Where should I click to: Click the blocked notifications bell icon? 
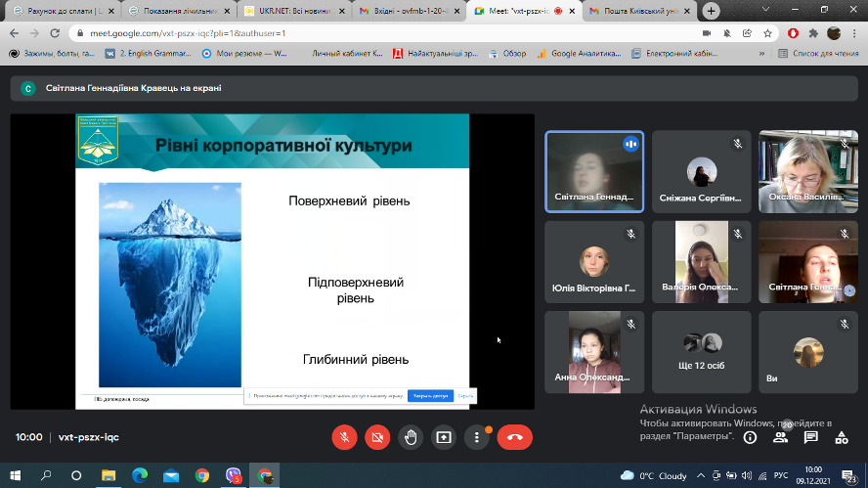[727, 33]
